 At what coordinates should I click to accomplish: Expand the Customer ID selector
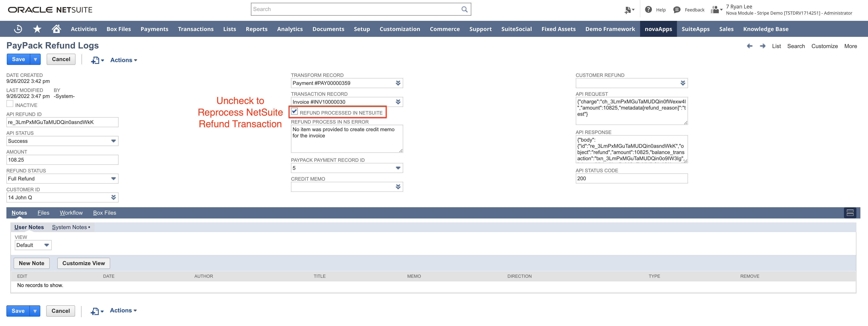coord(114,197)
